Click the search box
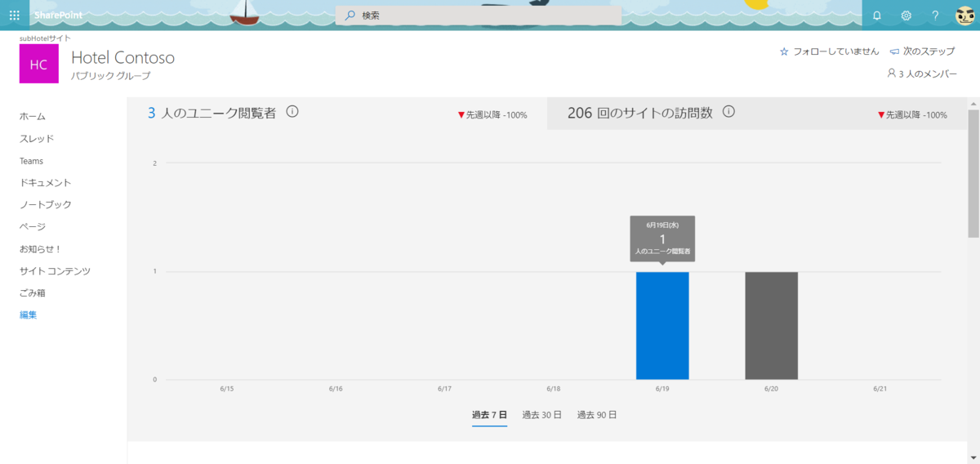Screen dimensions: 980x464 point(479,16)
